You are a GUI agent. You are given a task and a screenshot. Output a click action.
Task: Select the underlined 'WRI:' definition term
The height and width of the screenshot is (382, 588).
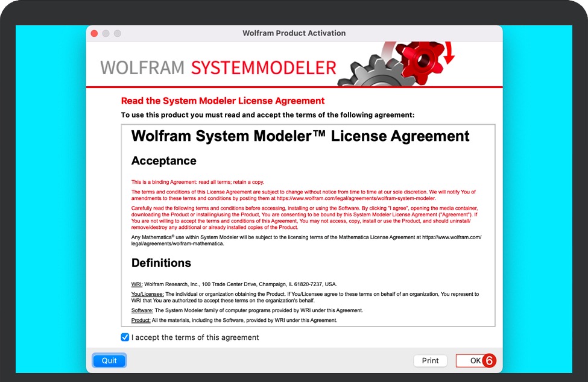137,284
